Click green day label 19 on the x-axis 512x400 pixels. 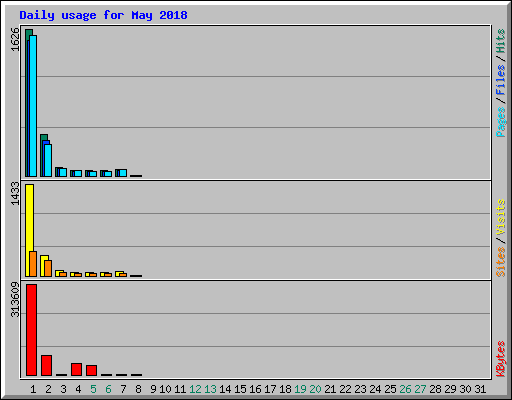(300, 389)
